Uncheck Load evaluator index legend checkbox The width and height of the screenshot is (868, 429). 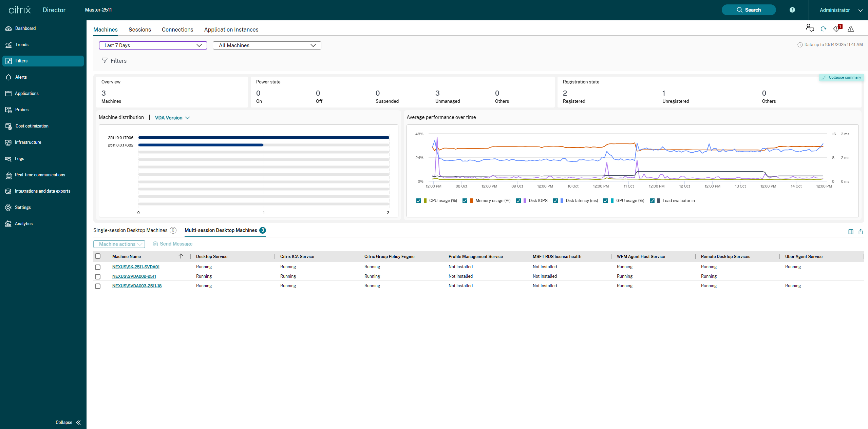tap(652, 201)
